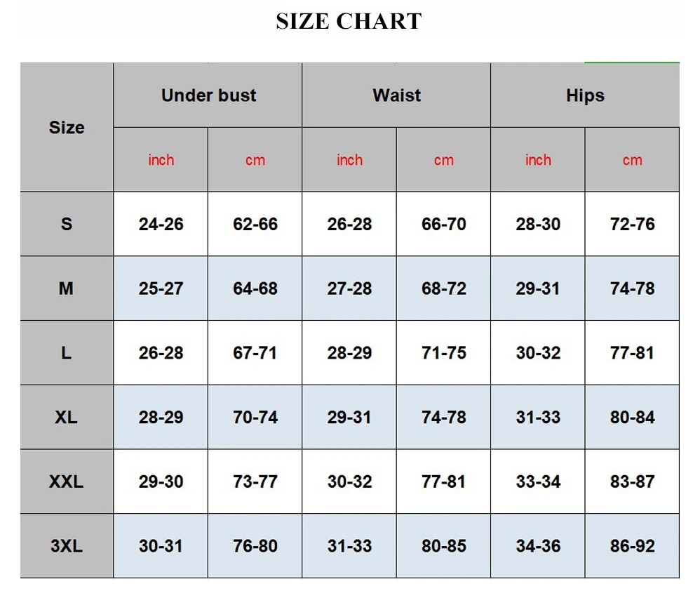This screenshot has width=700, height=598.
Task: Select the Under bust column header
Action: click(208, 95)
